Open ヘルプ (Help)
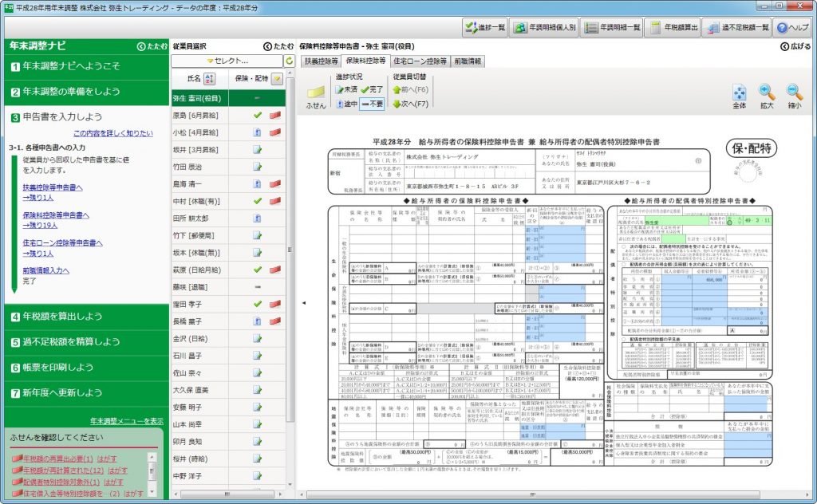This screenshot has width=817, height=504. tap(792, 28)
